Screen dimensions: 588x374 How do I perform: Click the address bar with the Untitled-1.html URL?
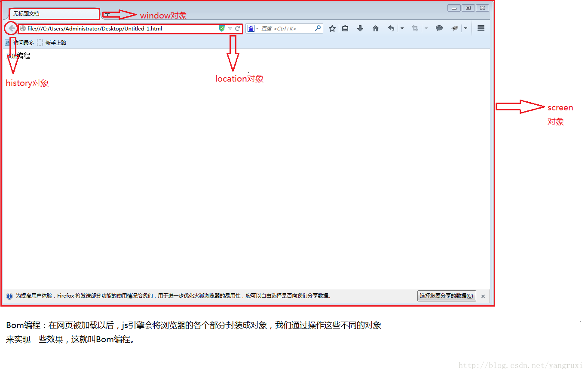[x=130, y=29]
